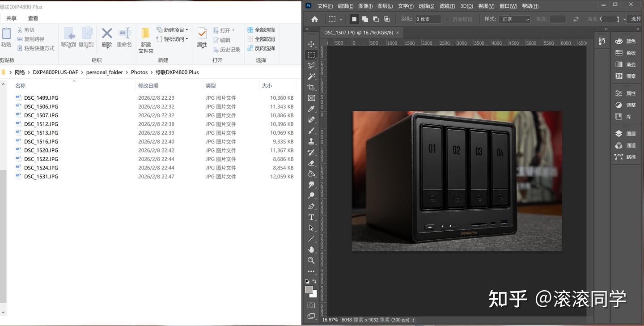Open the 文件(F) menu in Photoshop
Viewport: 644px width, 326px height.
(325, 6)
